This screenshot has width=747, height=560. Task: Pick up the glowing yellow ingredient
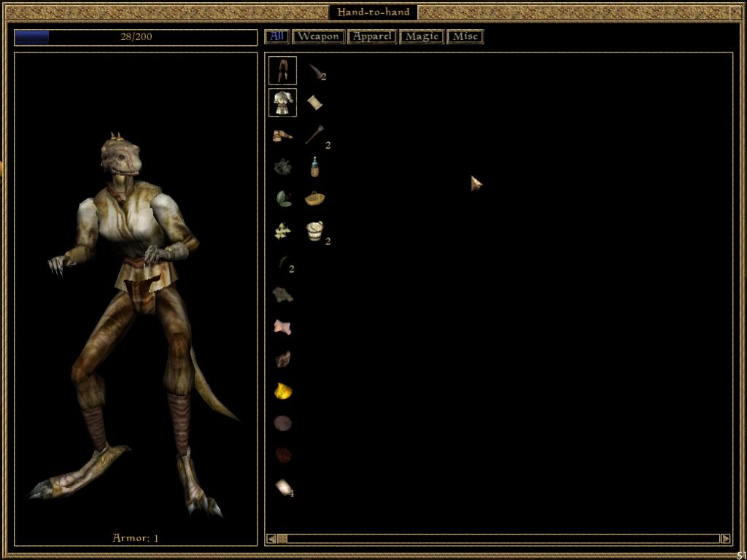pyautogui.click(x=282, y=392)
